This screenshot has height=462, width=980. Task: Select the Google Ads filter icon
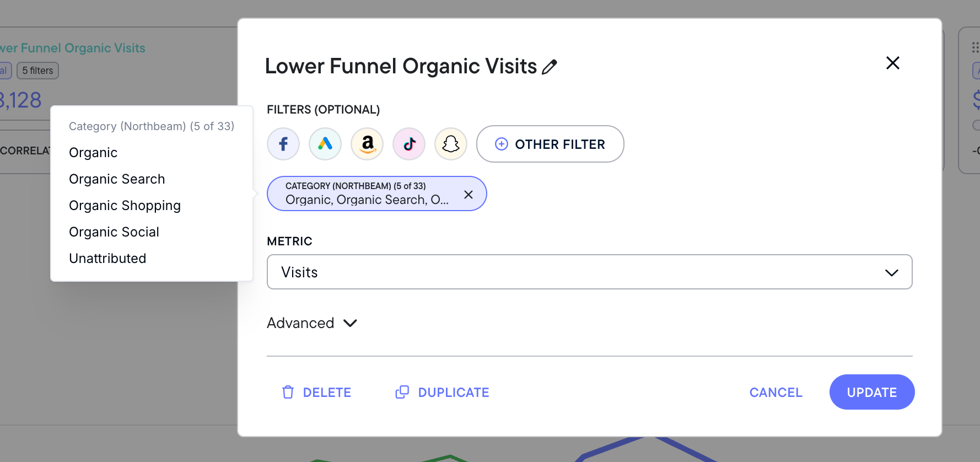(325, 144)
